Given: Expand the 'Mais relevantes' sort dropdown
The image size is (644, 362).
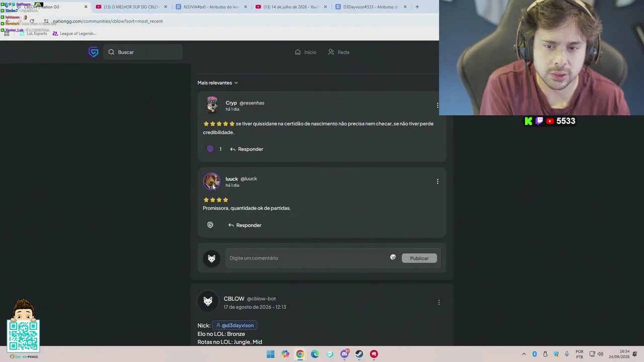Looking at the screenshot, I should [x=218, y=83].
